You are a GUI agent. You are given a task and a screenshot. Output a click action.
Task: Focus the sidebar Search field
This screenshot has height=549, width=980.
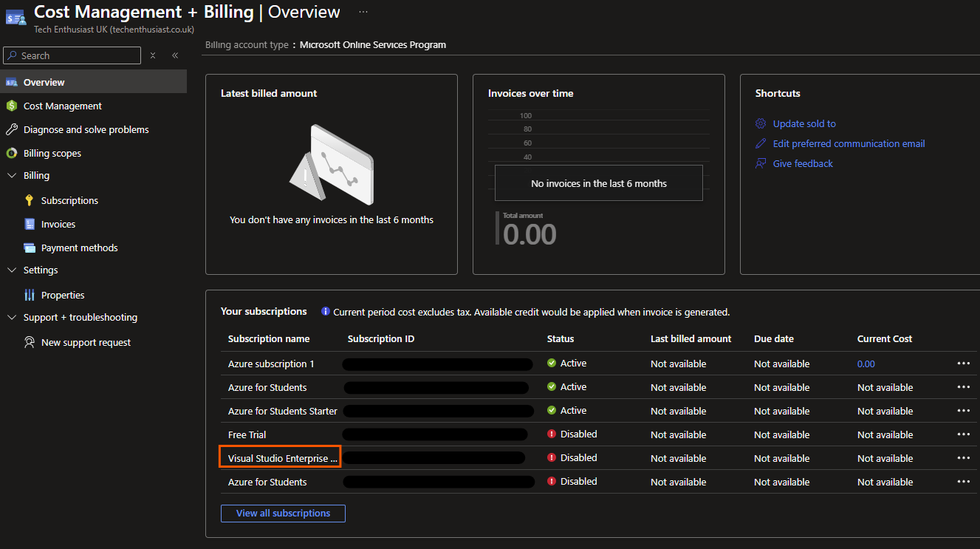click(x=72, y=55)
